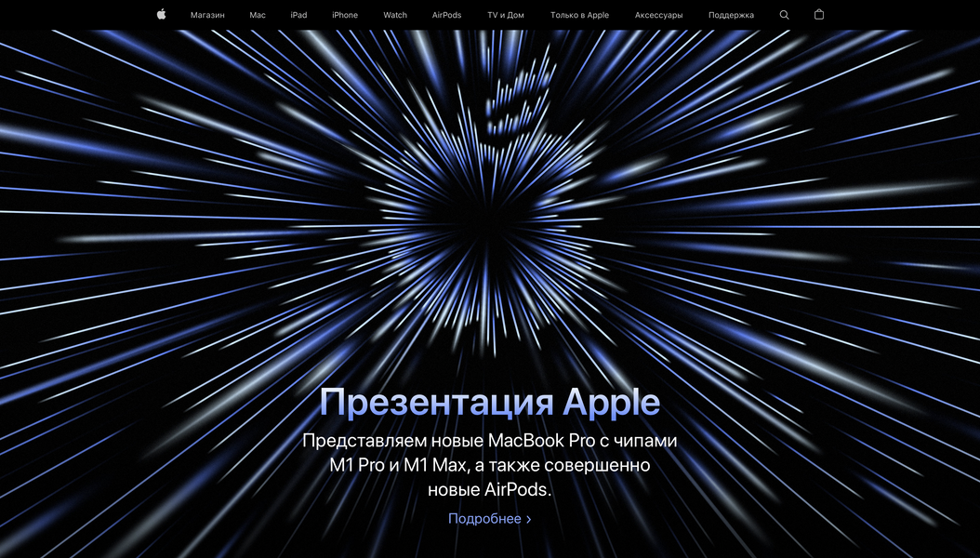Screen dimensions: 980x558
Task: Go to AirPods in the top navigation
Action: (447, 15)
